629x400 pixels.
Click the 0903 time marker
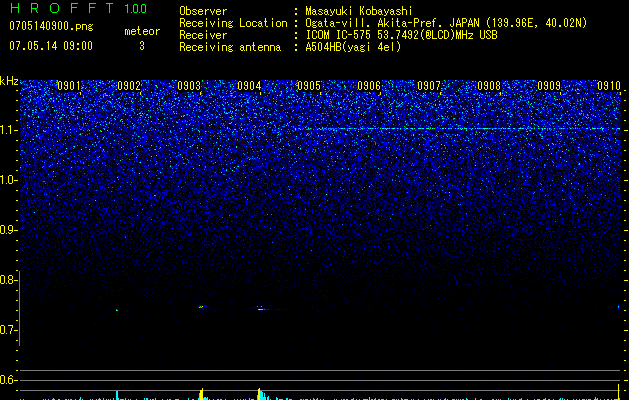189,85
